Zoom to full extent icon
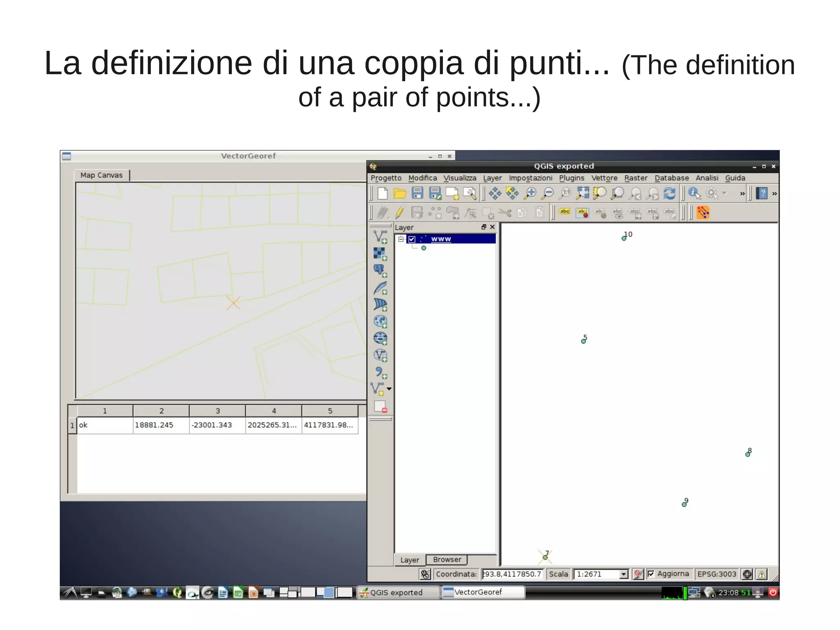 click(582, 193)
